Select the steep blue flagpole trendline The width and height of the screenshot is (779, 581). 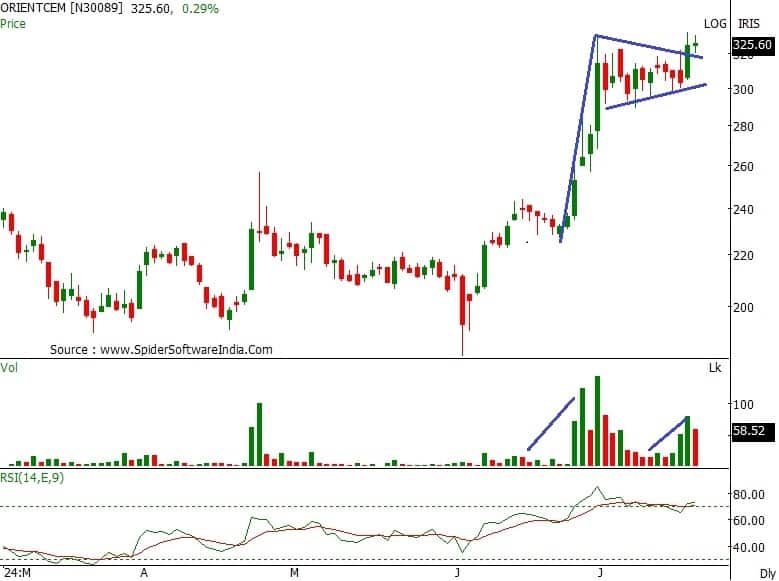click(x=578, y=138)
